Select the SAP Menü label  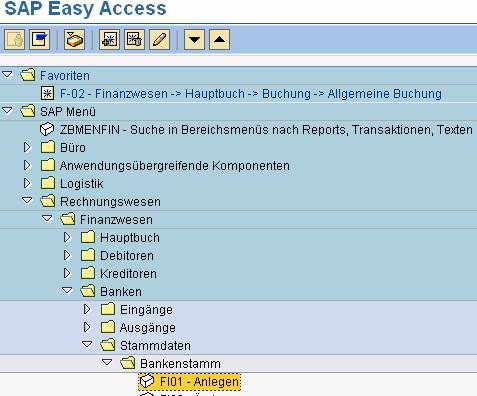(x=68, y=111)
